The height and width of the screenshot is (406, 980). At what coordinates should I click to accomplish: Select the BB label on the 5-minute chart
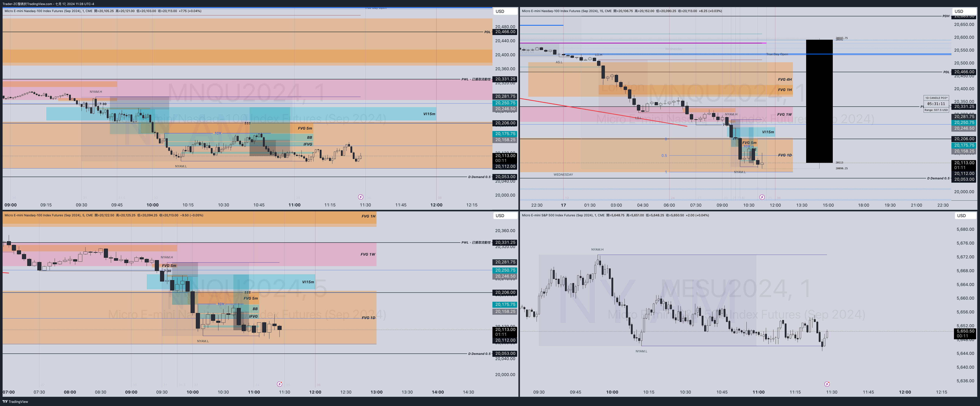tap(255, 309)
